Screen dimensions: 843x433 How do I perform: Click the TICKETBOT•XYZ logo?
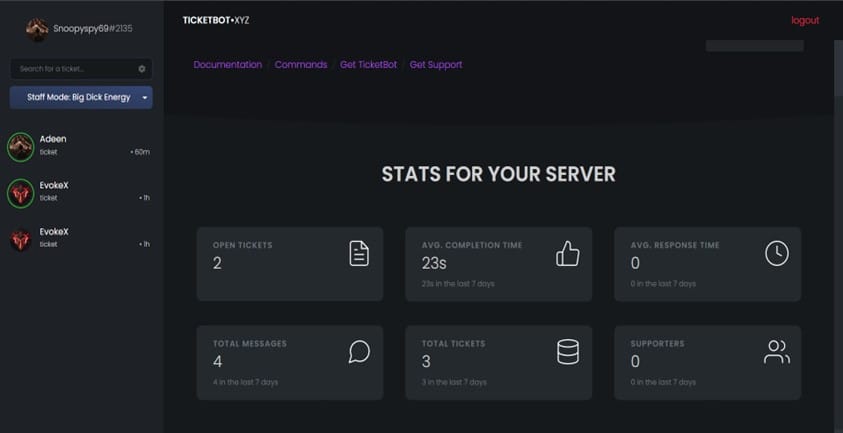click(x=216, y=20)
